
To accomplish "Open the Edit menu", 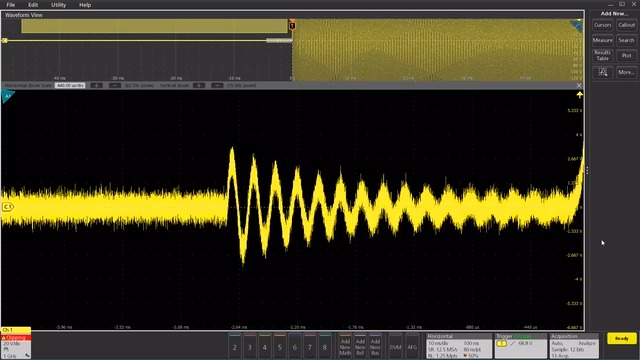I will 33,5.
